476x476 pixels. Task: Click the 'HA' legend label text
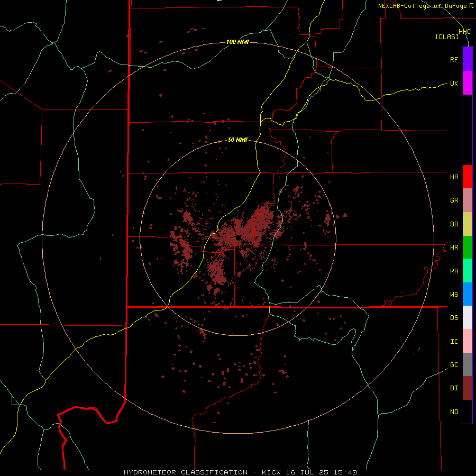point(454,177)
